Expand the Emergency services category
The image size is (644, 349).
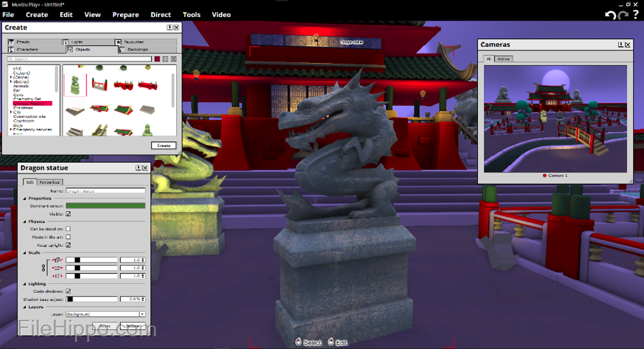point(11,129)
